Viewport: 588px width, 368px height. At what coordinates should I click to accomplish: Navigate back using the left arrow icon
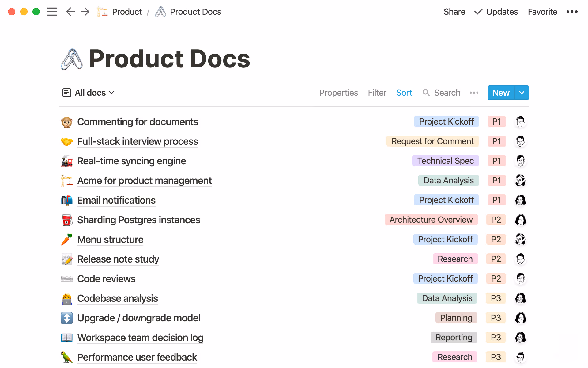[x=70, y=12]
